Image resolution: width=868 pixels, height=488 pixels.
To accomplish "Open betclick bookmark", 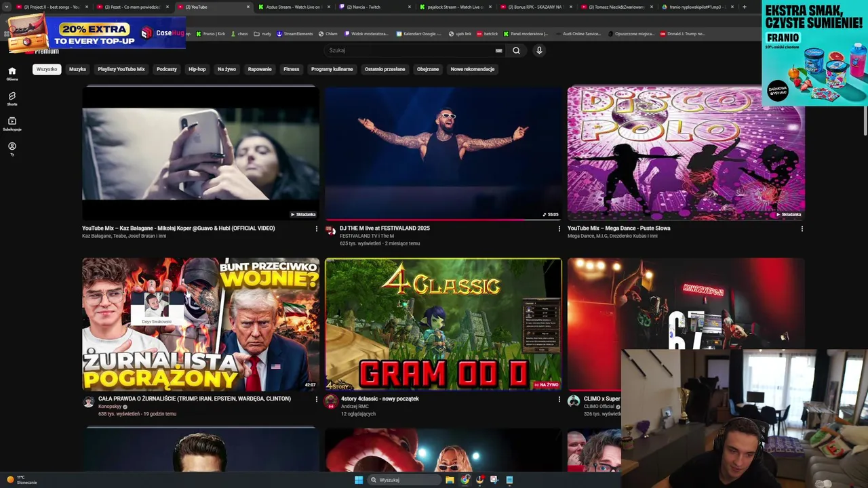I will [488, 34].
